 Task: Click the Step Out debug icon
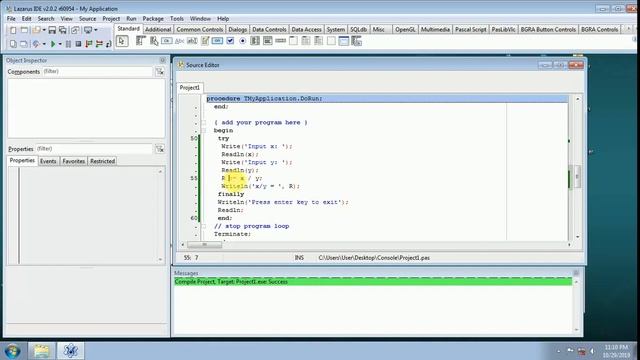tap(108, 44)
